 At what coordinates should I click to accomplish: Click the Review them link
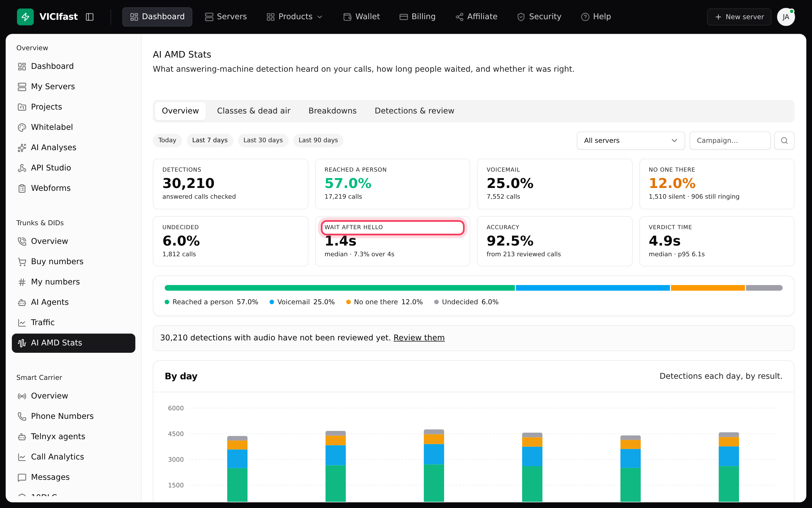419,338
